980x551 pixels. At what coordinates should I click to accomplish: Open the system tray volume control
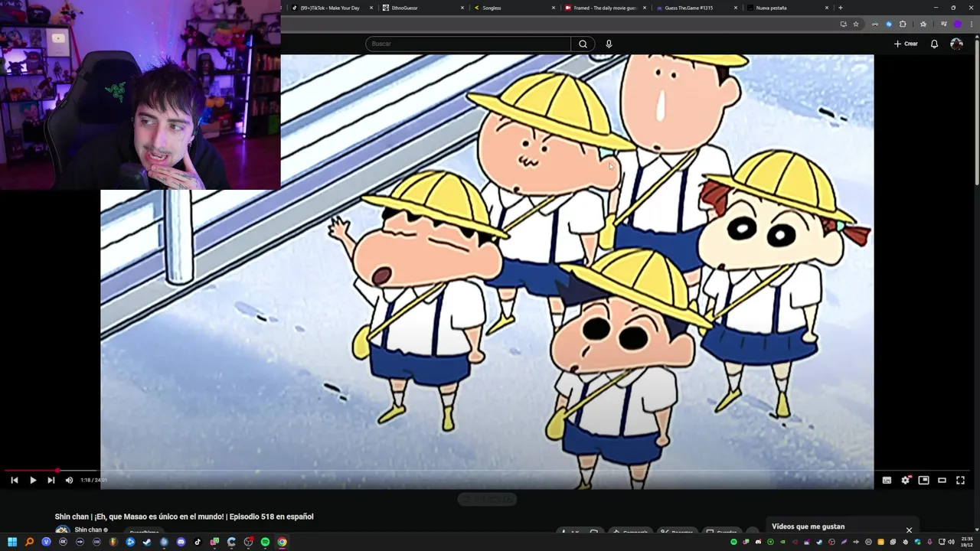(x=951, y=542)
